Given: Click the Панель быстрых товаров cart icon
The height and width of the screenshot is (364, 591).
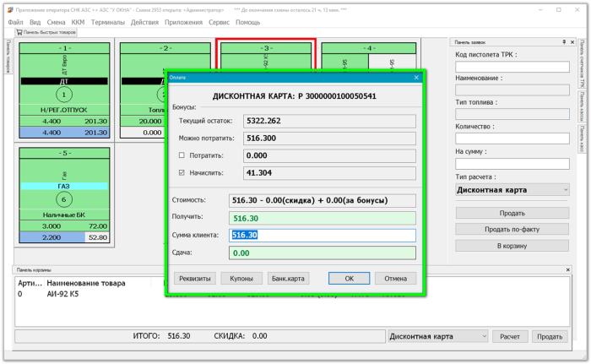Looking at the screenshot, I should 19,32.
